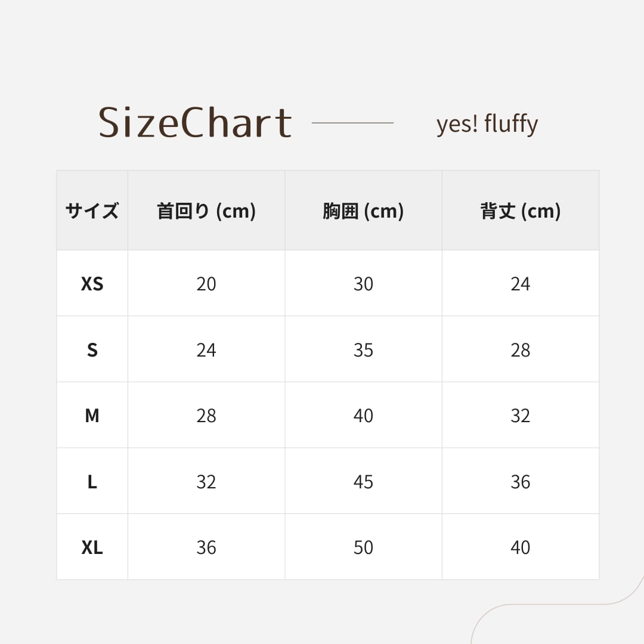
Task: Click the M chest value 40
Action: pyautogui.click(x=363, y=416)
